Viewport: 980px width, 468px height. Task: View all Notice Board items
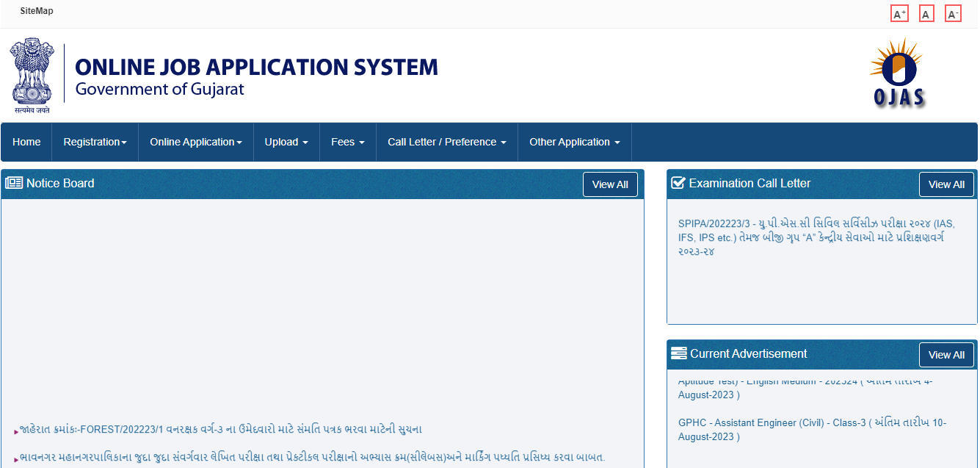[x=610, y=184]
